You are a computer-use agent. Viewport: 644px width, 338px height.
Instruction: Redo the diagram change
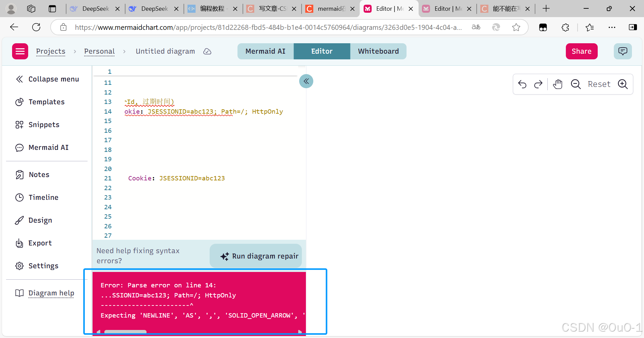pyautogui.click(x=538, y=84)
